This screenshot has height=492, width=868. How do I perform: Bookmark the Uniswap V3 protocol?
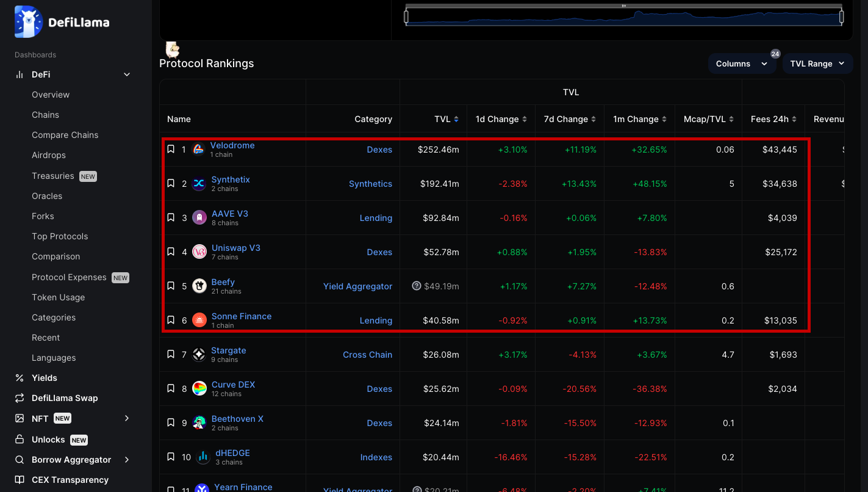pos(171,252)
